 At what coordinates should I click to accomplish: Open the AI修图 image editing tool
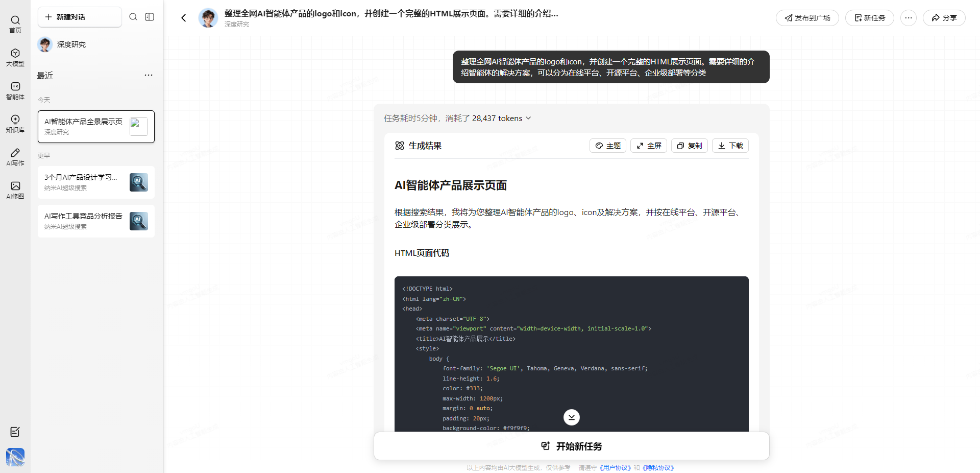coord(15,190)
